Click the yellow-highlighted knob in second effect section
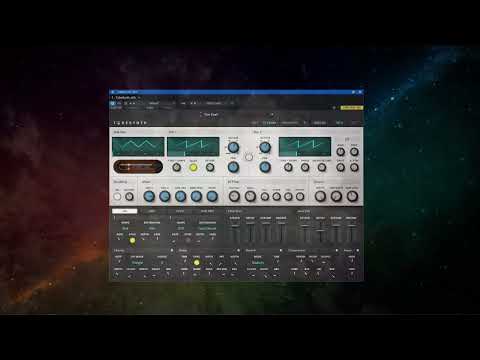Viewport: 480px width, 360px height. pos(197,263)
